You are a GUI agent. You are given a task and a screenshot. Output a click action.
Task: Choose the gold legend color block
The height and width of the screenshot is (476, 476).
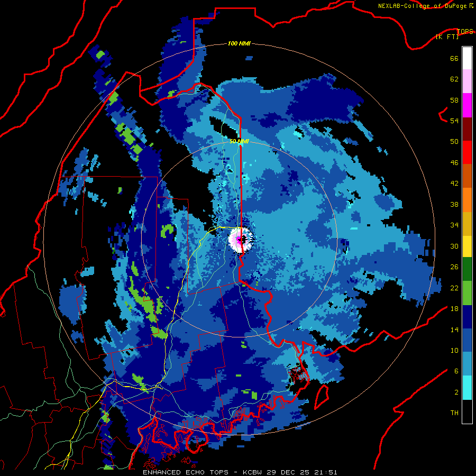click(x=467, y=224)
